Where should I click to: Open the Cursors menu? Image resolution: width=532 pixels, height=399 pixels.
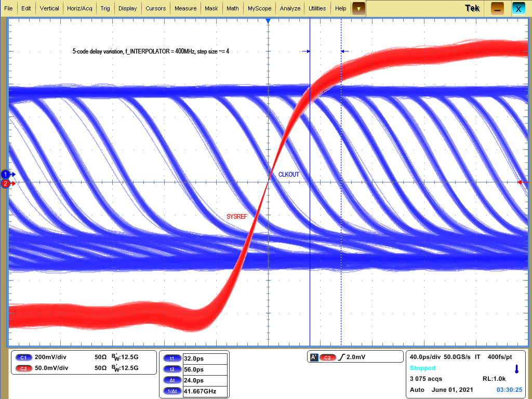pos(156,8)
